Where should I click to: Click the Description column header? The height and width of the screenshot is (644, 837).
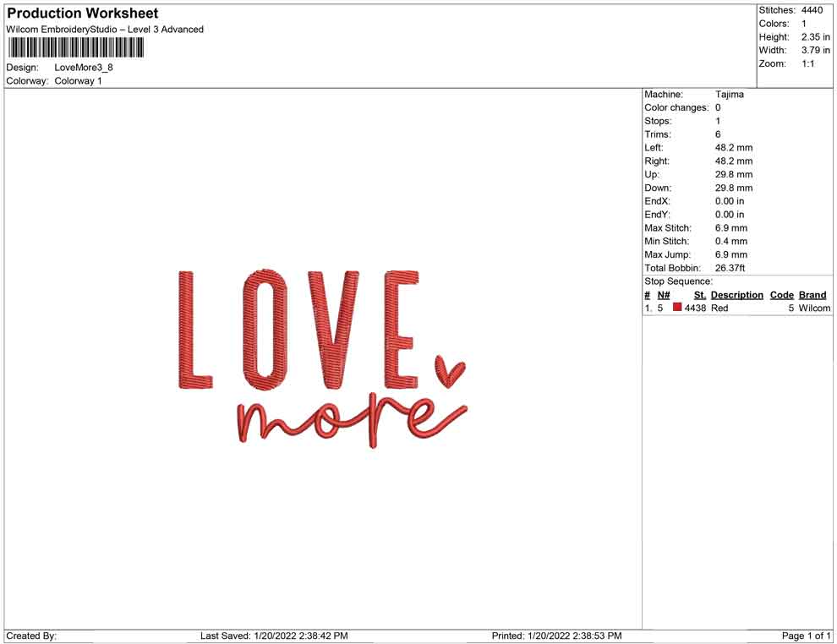click(737, 294)
